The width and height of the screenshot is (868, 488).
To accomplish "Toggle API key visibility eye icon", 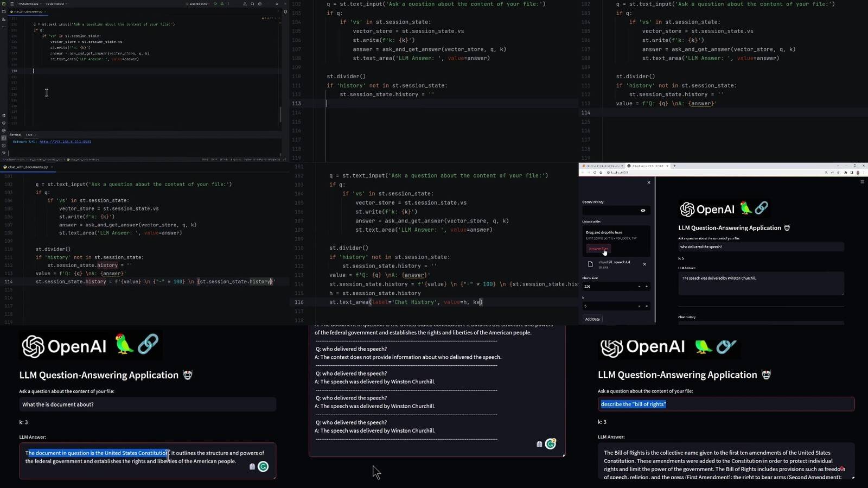I will (x=643, y=211).
